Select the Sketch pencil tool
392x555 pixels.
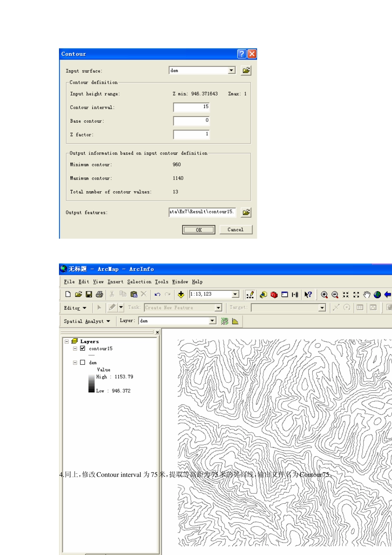(112, 308)
